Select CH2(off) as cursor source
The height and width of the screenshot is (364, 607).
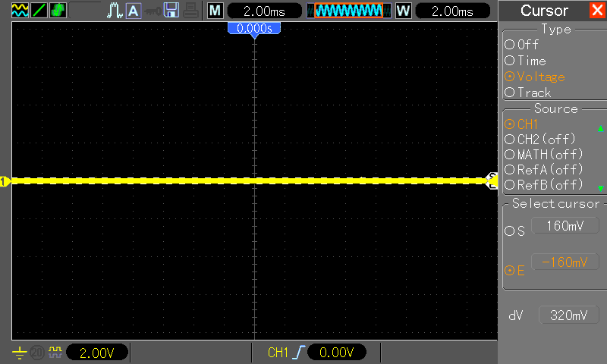[x=540, y=140]
